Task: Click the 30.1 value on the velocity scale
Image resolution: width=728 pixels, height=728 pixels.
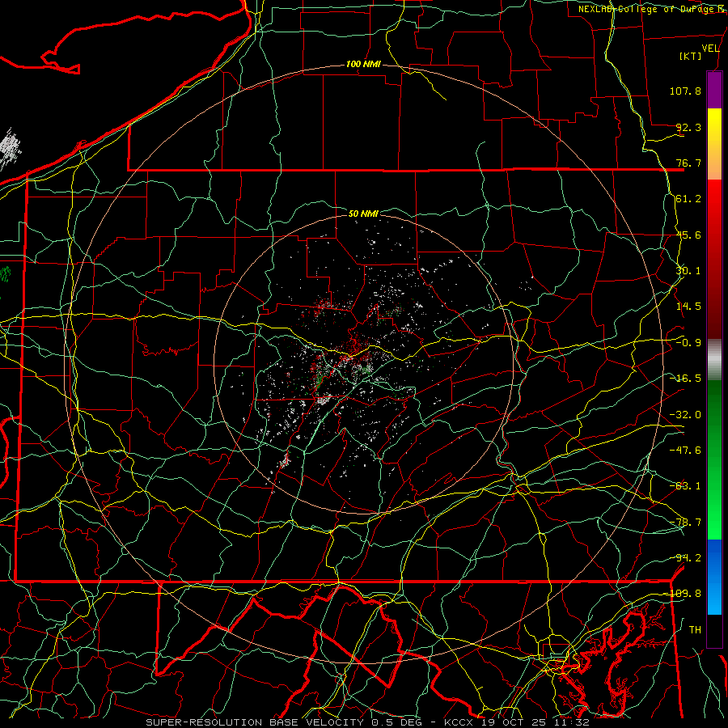Action: click(x=688, y=271)
